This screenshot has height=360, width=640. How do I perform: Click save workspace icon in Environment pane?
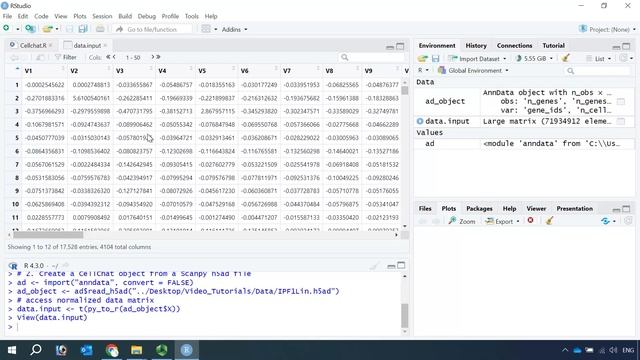[436, 59]
